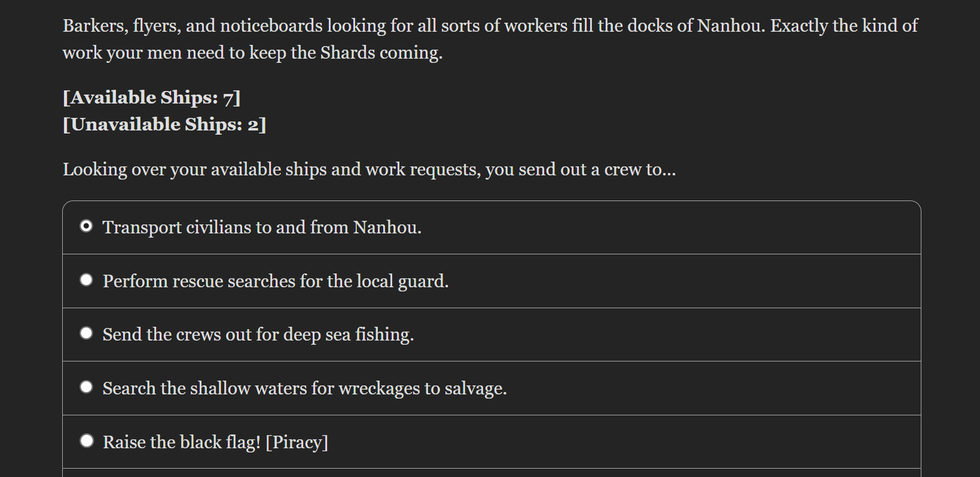Click empty area of the salvage wreckages row
This screenshot has width=980, height=477.
pos(712,388)
